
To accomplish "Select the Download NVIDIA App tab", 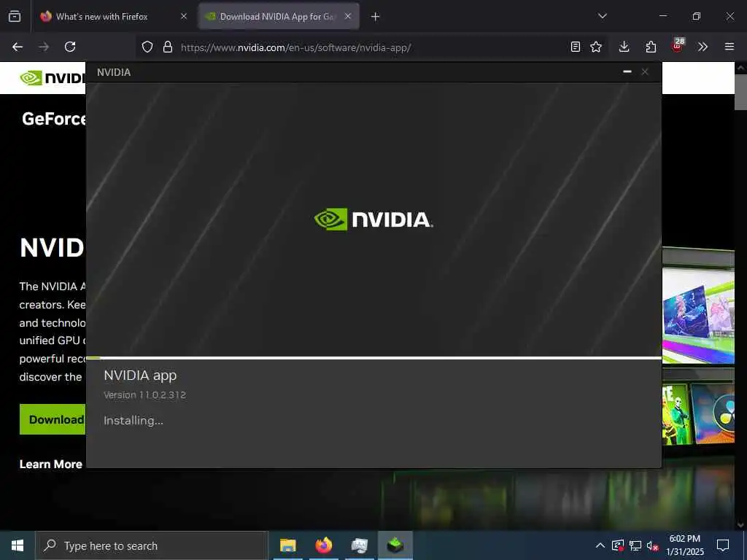I will coord(279,16).
